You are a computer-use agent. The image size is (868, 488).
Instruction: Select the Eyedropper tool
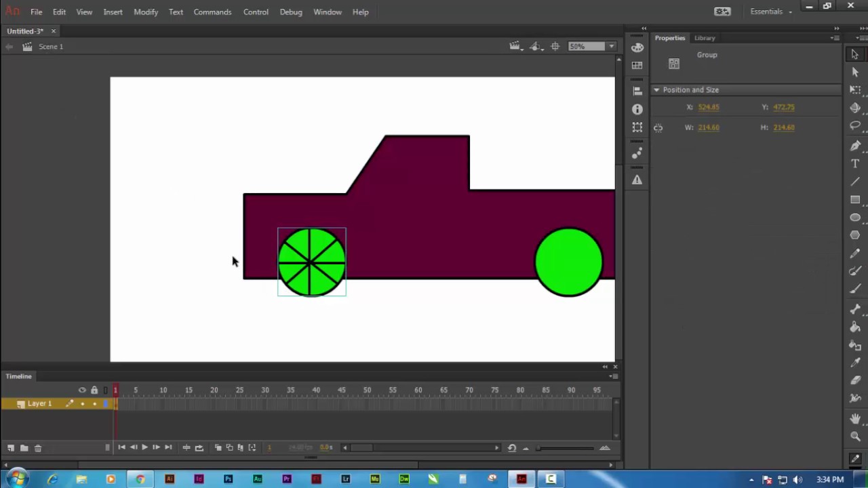[855, 363]
